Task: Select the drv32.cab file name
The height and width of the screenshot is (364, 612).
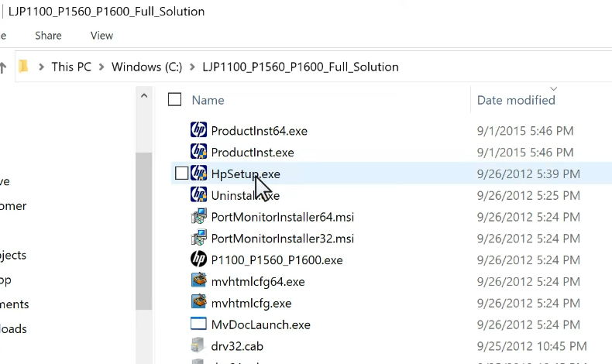Action: tap(237, 345)
